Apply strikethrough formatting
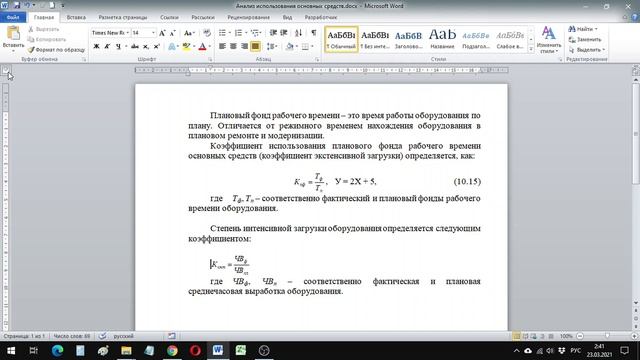Image resolution: width=640 pixels, height=360 pixels. pyautogui.click(x=135, y=47)
